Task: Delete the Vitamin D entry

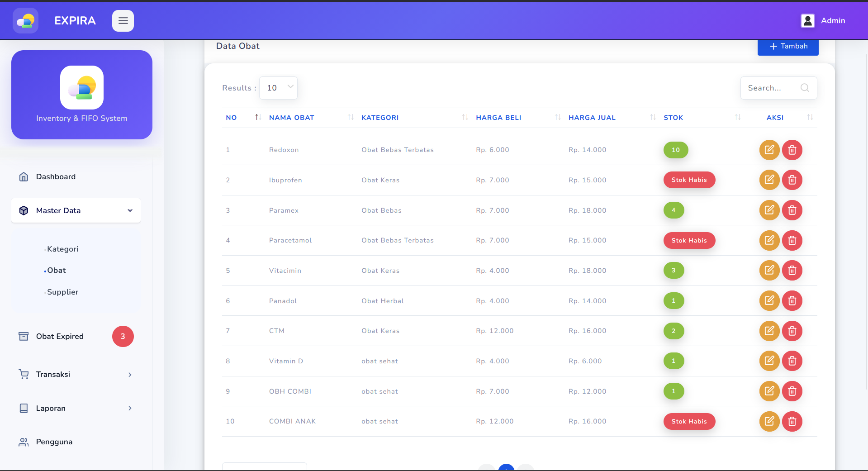Action: coord(792,361)
